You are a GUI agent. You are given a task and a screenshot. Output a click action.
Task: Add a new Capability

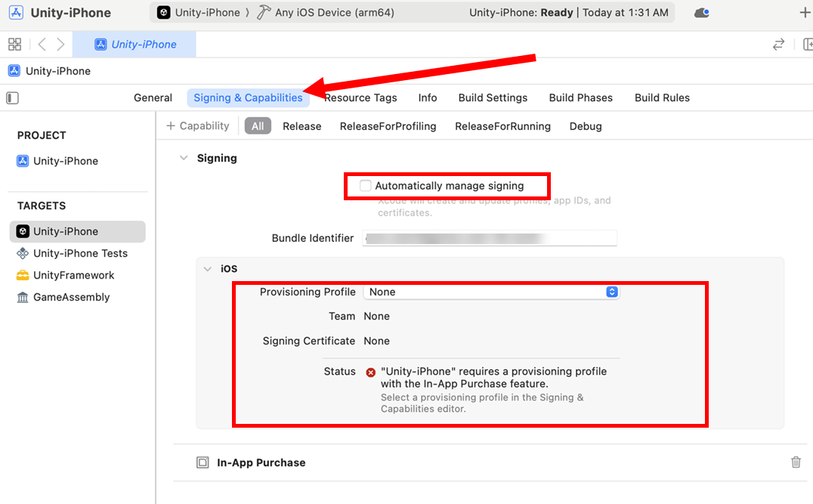[197, 126]
